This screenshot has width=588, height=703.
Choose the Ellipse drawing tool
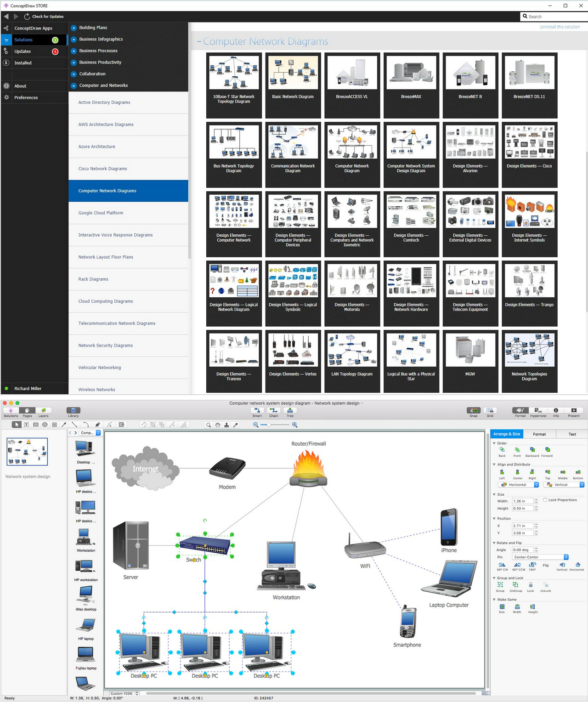tap(45, 425)
